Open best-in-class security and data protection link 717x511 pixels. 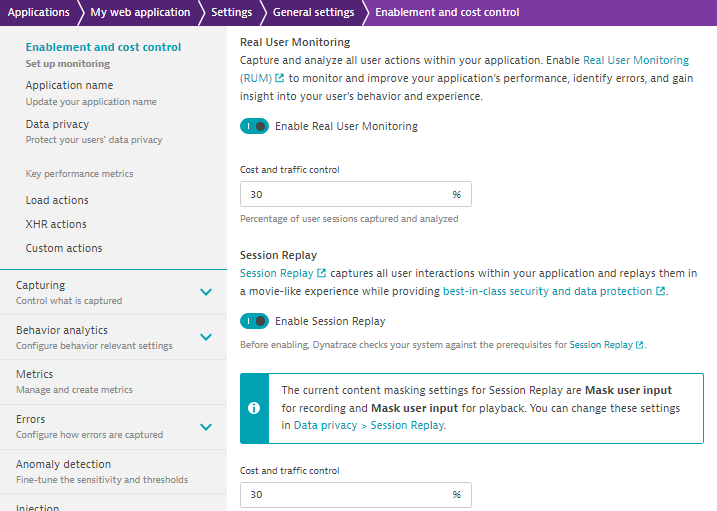click(547, 292)
